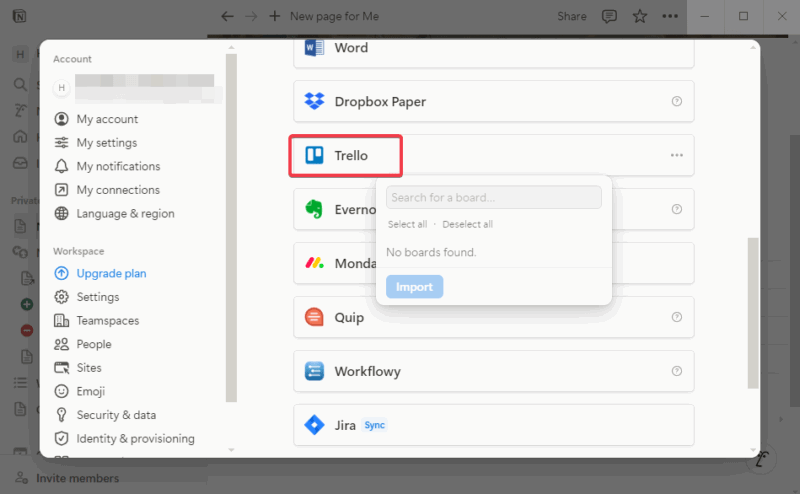Click the Share button

tap(571, 16)
